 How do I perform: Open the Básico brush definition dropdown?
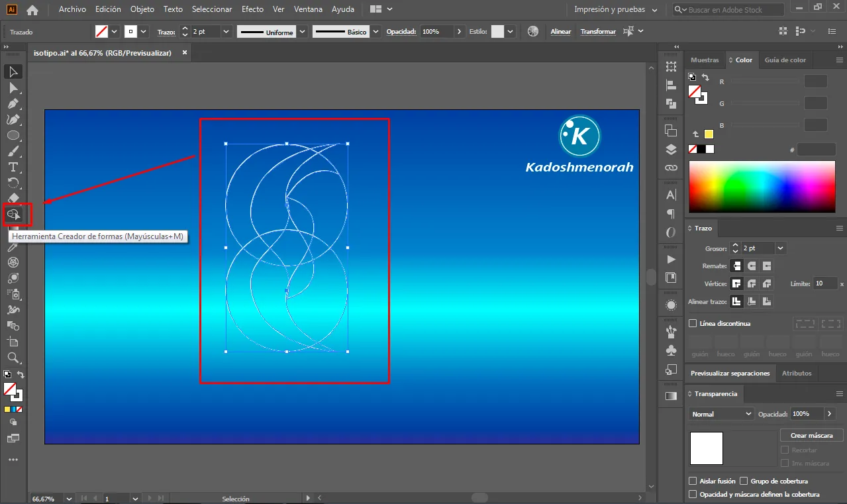click(376, 31)
